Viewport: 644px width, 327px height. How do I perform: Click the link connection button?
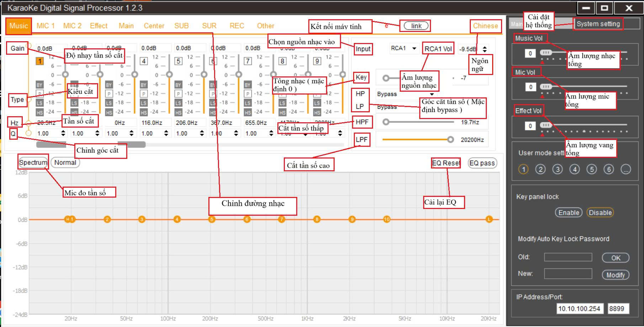coord(416,26)
